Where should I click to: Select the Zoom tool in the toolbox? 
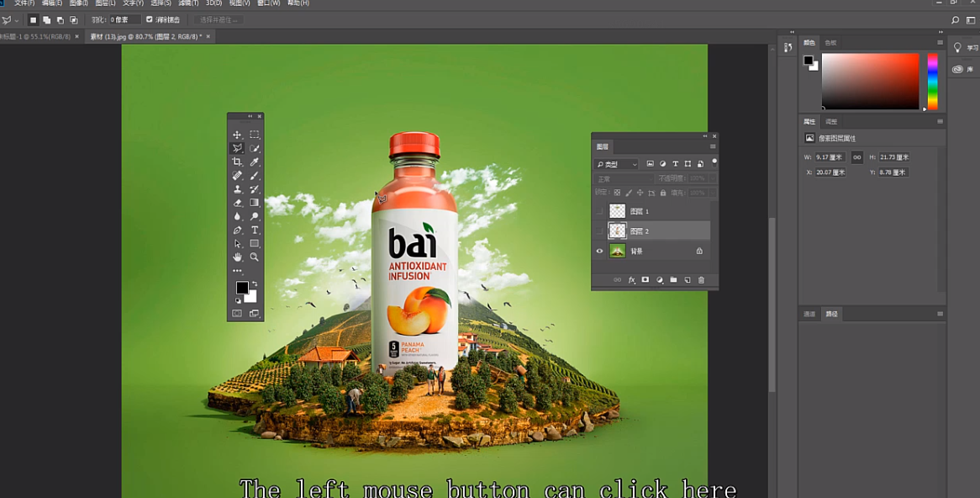pyautogui.click(x=255, y=257)
